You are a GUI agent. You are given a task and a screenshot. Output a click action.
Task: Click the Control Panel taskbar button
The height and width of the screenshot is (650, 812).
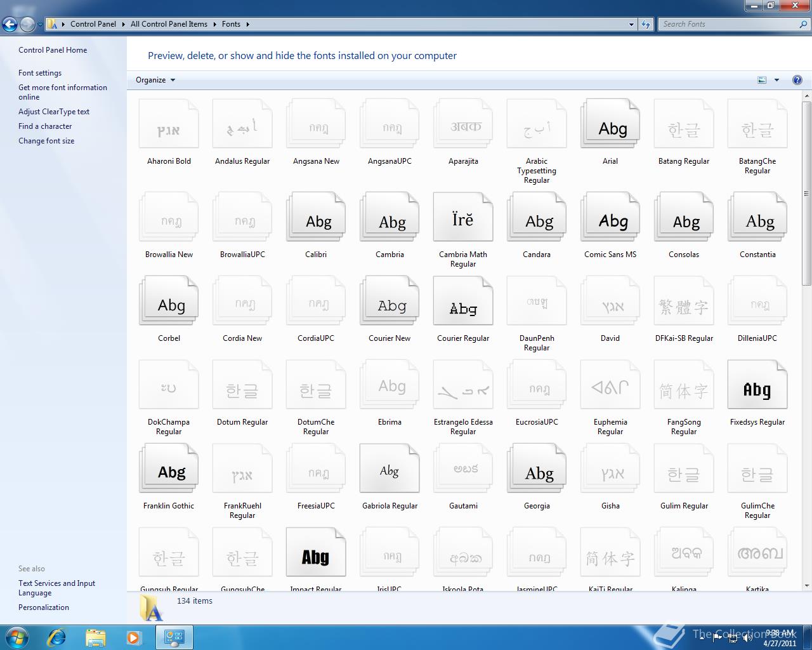(174, 637)
